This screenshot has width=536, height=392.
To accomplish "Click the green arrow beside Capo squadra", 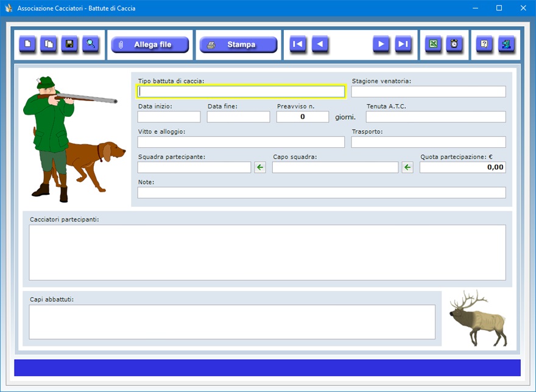I will pyautogui.click(x=407, y=167).
